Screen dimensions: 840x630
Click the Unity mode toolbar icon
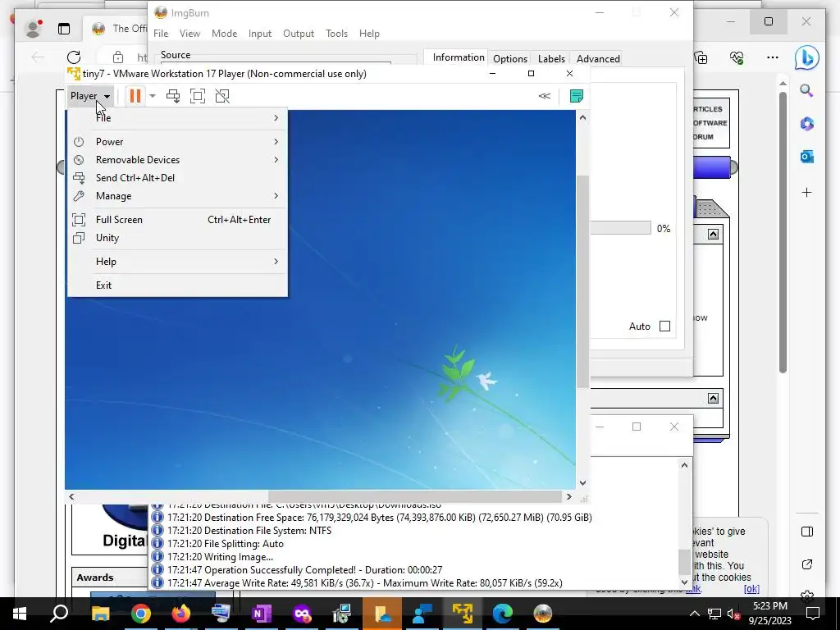tap(222, 96)
